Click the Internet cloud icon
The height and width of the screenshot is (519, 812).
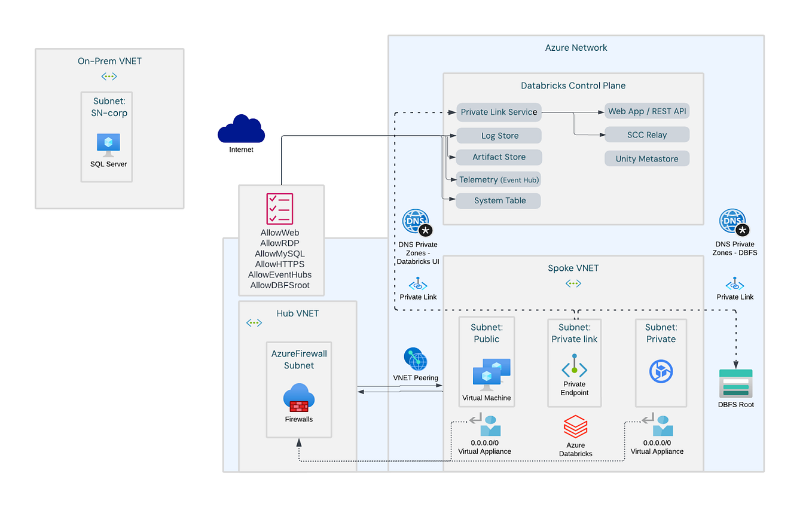(240, 129)
